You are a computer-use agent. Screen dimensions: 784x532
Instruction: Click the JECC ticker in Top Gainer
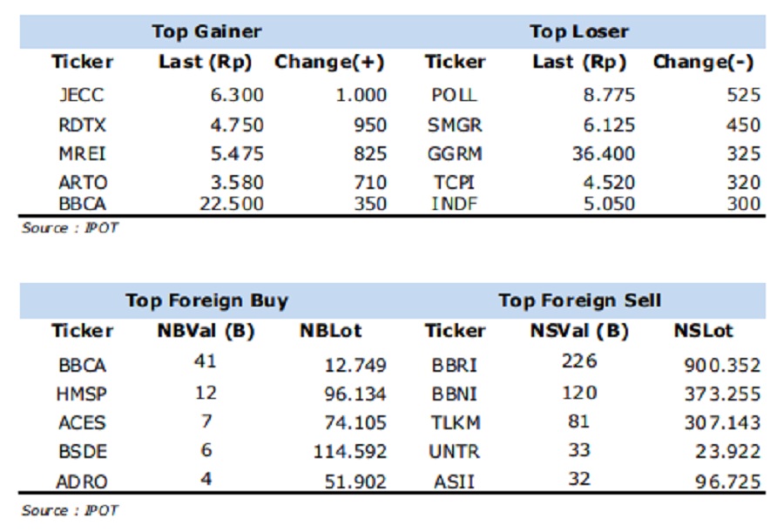(x=82, y=96)
